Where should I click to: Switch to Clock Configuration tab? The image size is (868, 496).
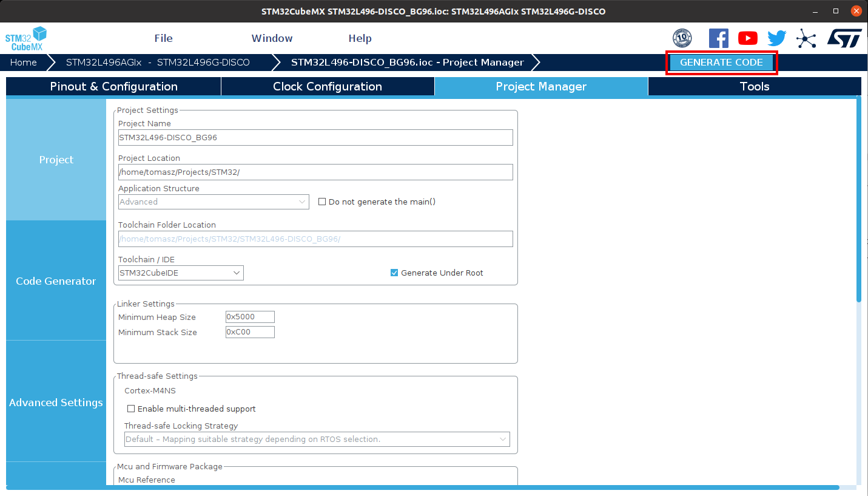[x=328, y=86]
